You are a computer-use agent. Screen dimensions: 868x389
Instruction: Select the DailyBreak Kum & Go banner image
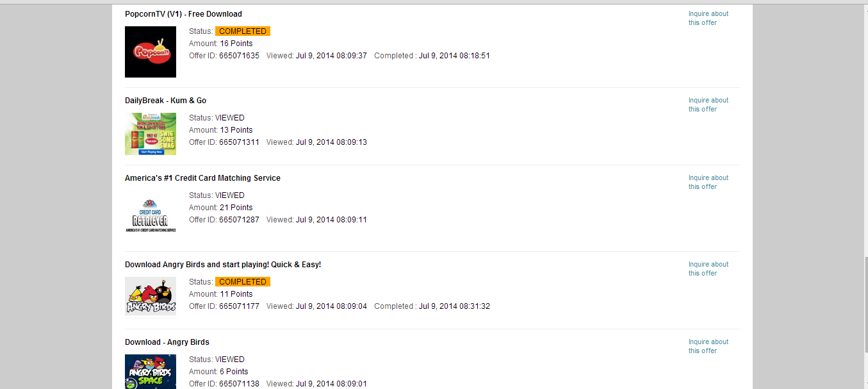(x=151, y=134)
